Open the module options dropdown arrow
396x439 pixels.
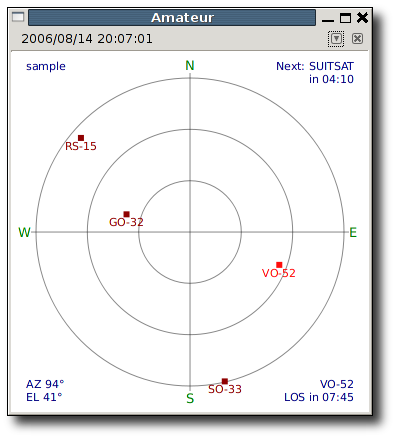[x=336, y=39]
